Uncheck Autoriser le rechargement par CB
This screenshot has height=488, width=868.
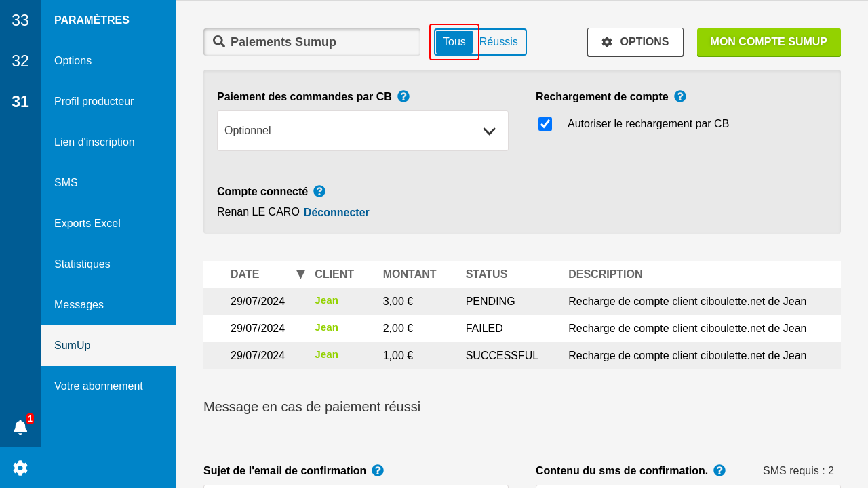[x=545, y=124]
